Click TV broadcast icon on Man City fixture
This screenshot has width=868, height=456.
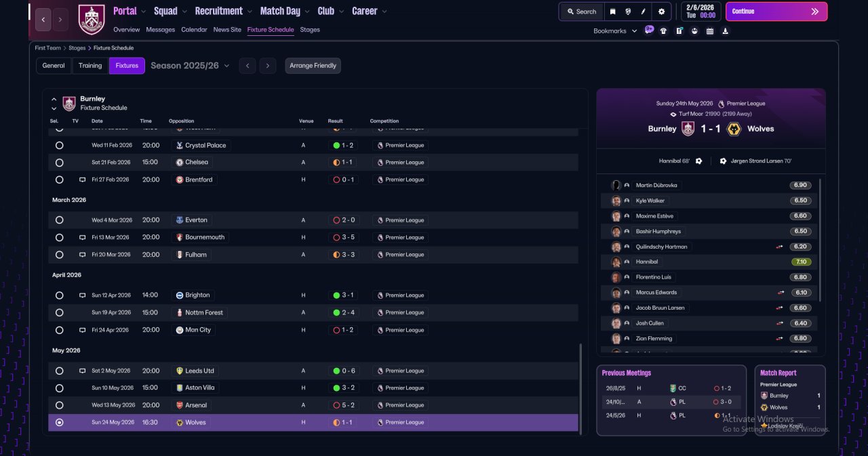click(x=82, y=330)
